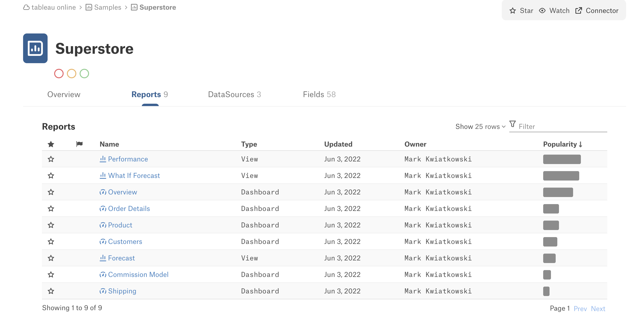Viewport: 644px width, 321px height.
Task: Click the Samples breadcrumb project icon
Action: point(89,8)
